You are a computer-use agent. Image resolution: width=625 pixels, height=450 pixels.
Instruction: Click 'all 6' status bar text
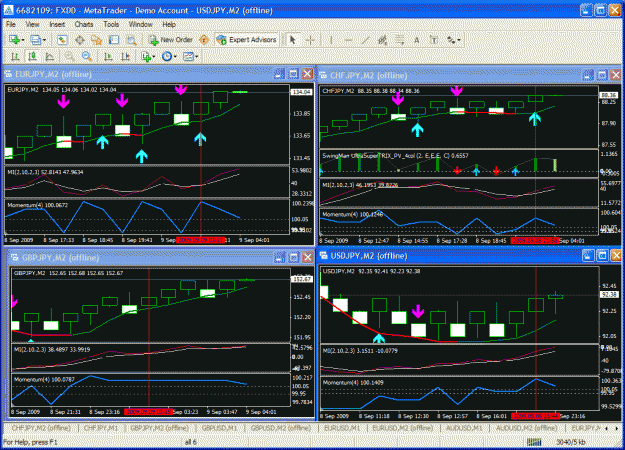pyautogui.click(x=191, y=442)
